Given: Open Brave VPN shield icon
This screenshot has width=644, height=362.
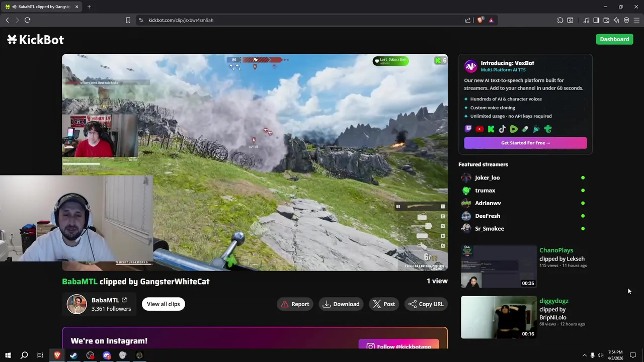Looking at the screenshot, I should click(626, 20).
